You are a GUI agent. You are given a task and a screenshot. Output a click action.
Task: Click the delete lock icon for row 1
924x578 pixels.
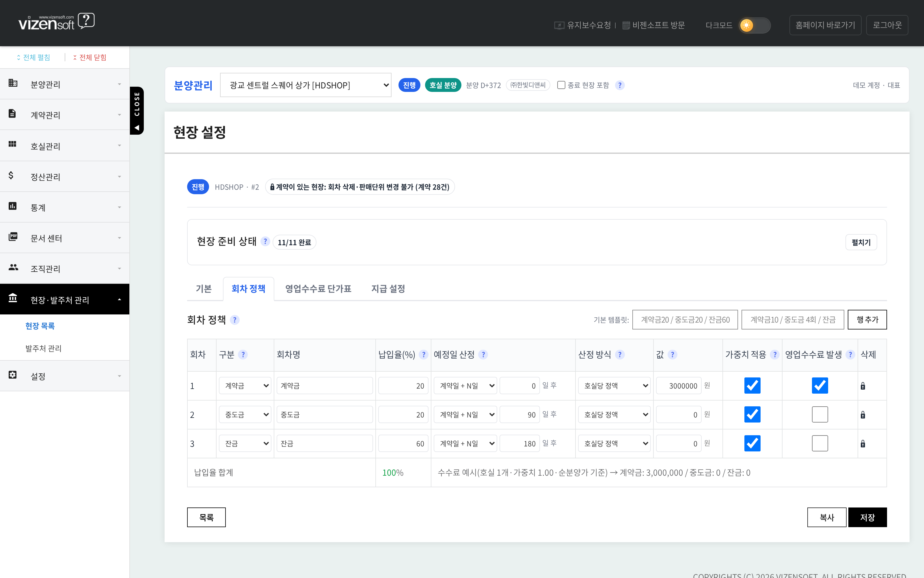pos(863,386)
